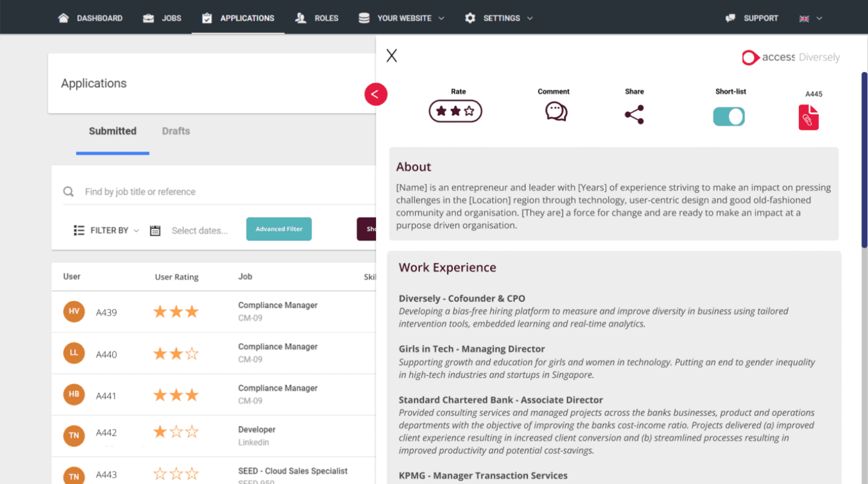Open the UK flag language selector
868x484 pixels.
pyautogui.click(x=804, y=19)
